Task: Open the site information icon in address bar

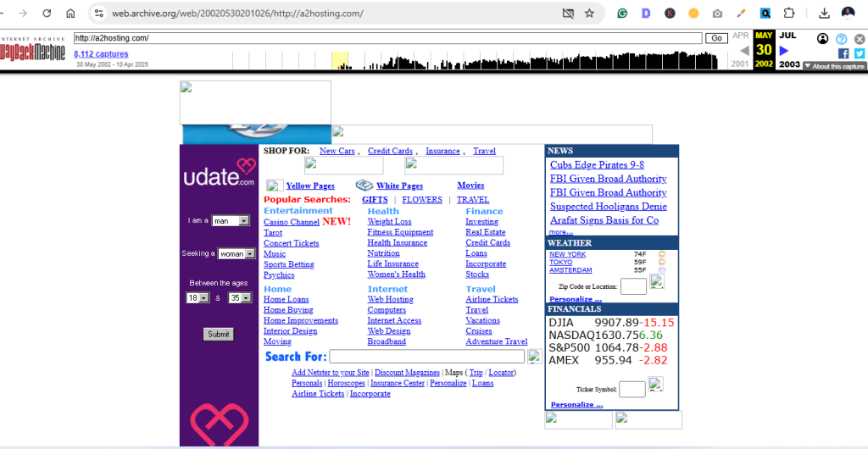Action: (98, 14)
